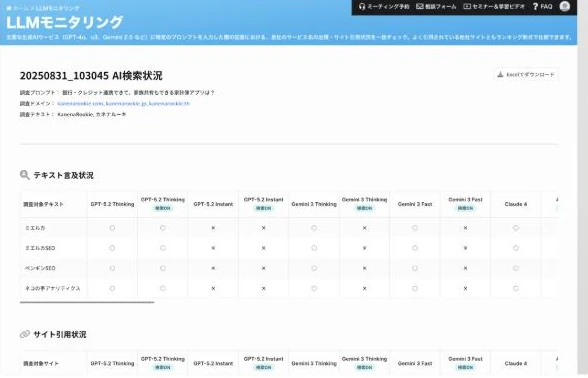Select the ミエルカSEO row label
Screen dimensions: 588x378
click(x=40, y=248)
